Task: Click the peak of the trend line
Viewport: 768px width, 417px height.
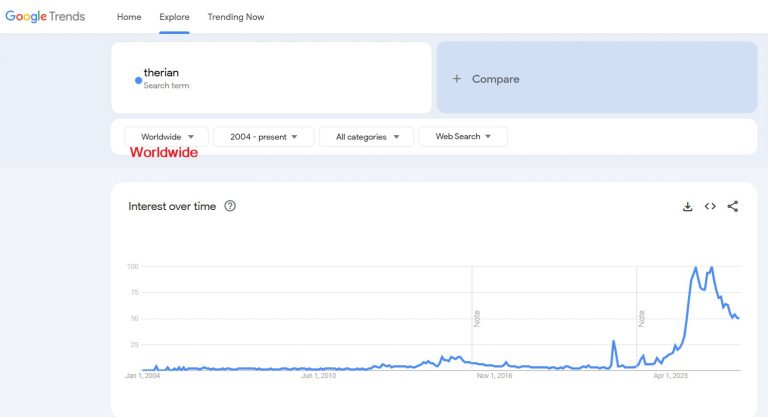Action: 711,268
